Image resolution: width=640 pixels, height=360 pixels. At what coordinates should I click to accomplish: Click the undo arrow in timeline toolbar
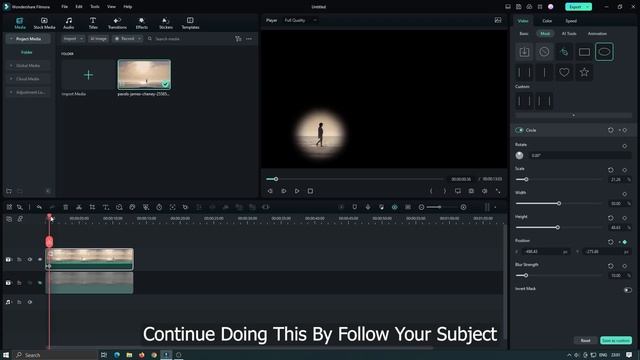click(x=39, y=207)
